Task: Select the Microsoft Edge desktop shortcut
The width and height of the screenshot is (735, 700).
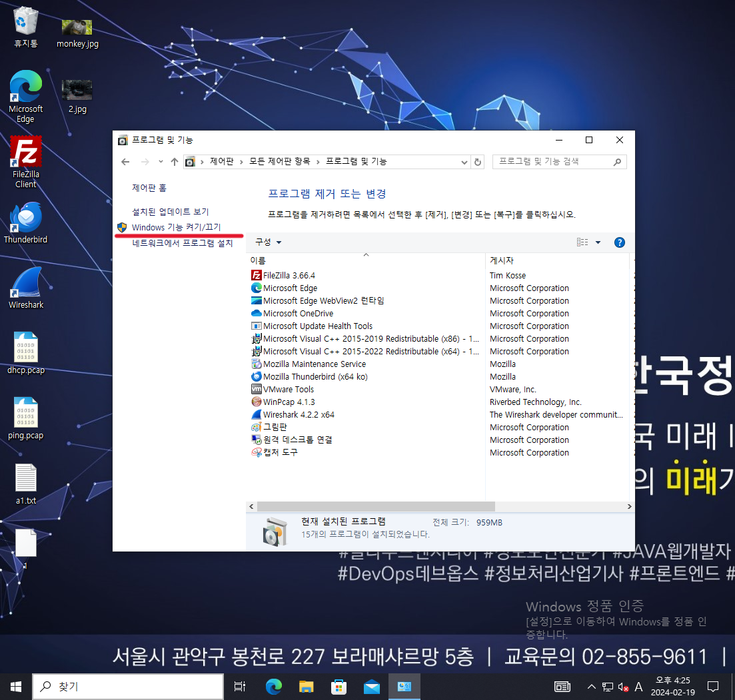Action: coord(26,97)
